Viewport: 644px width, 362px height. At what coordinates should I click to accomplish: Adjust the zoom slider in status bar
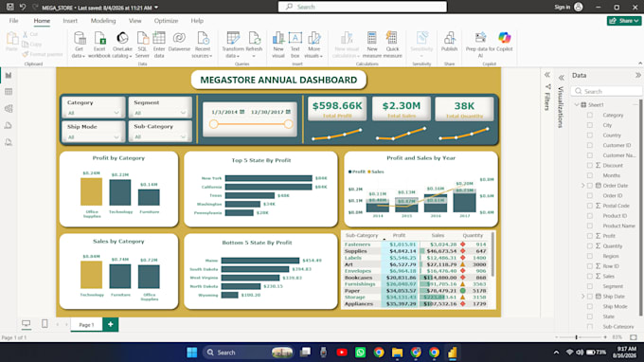576,337
